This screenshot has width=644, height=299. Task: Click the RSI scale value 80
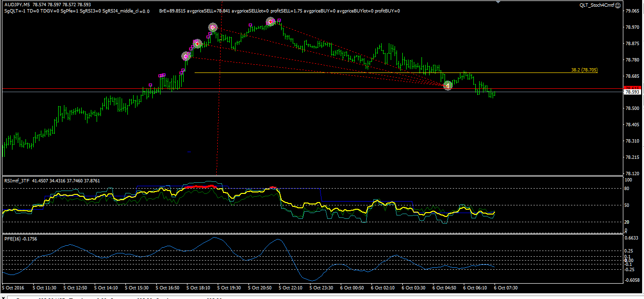point(628,189)
